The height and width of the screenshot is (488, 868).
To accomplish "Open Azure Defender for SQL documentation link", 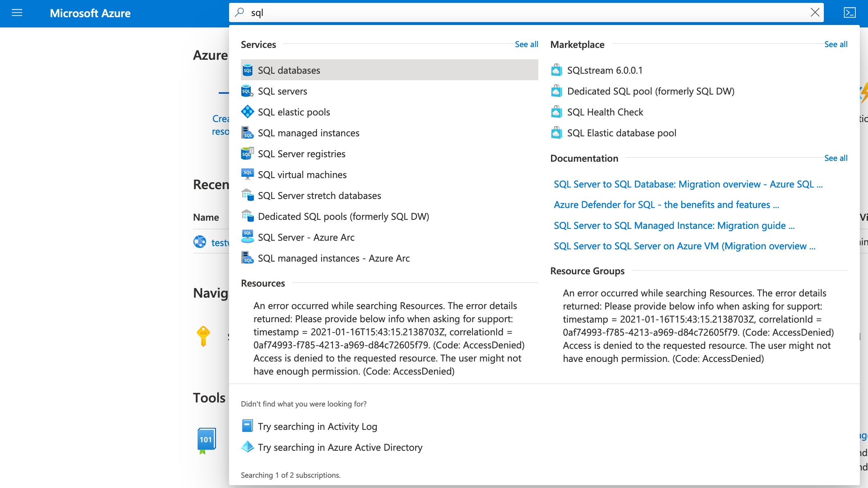I will (x=666, y=205).
